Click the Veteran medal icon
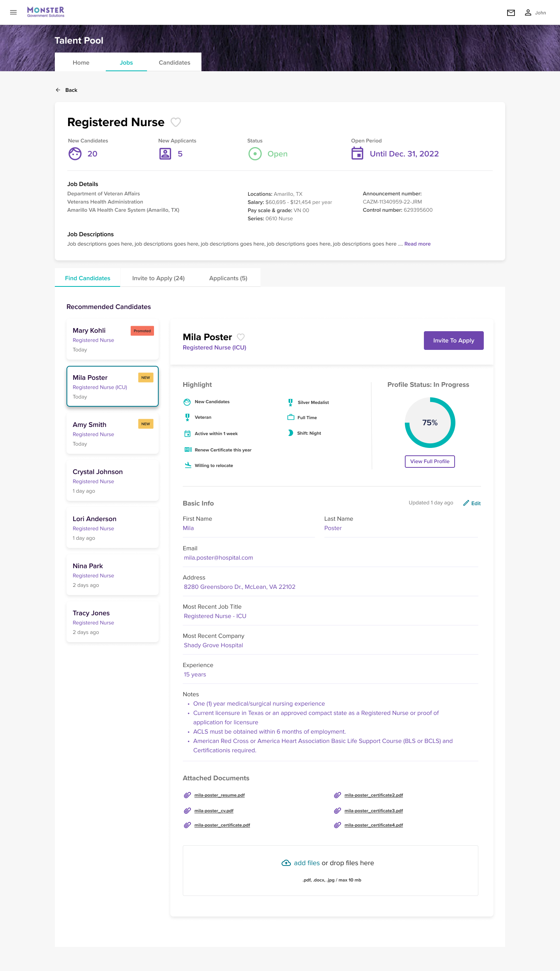 click(187, 417)
